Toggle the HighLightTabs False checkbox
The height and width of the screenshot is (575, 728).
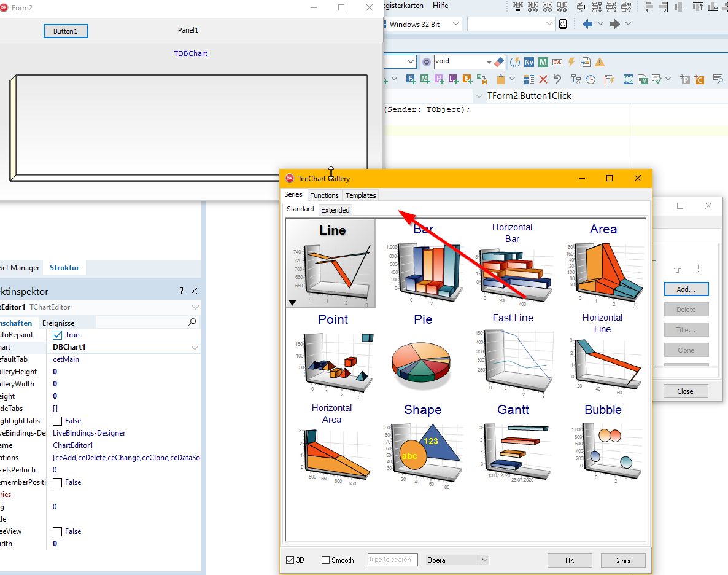[58, 421]
